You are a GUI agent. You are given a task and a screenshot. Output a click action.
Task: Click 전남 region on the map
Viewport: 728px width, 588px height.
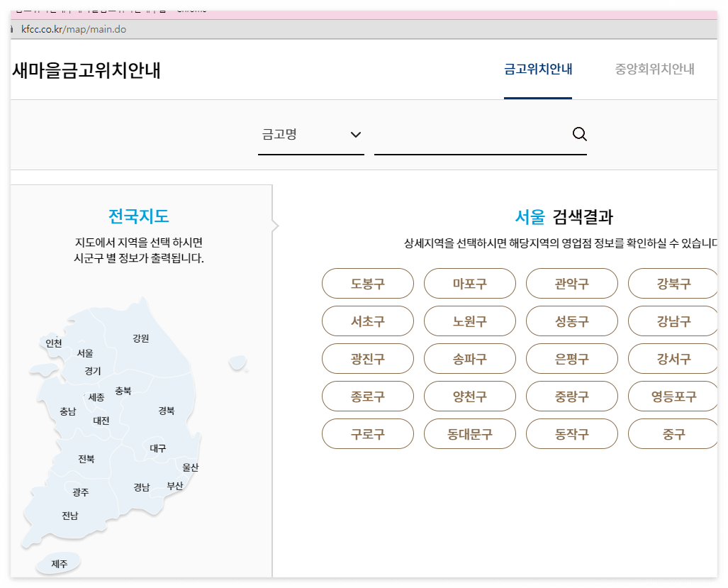point(69,516)
